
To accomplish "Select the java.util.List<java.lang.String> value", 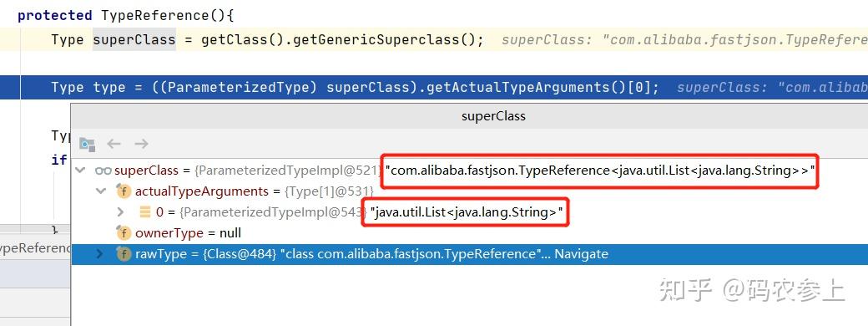I will coord(466,212).
